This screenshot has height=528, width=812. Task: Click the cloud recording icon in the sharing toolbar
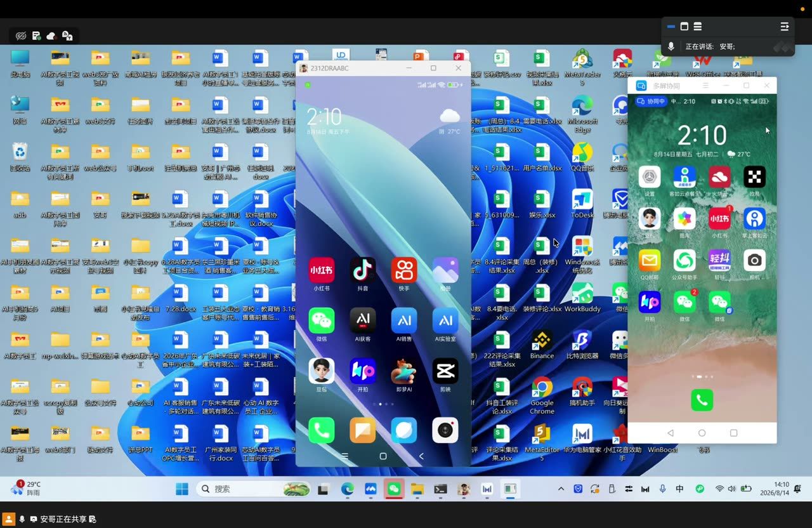tap(51, 36)
